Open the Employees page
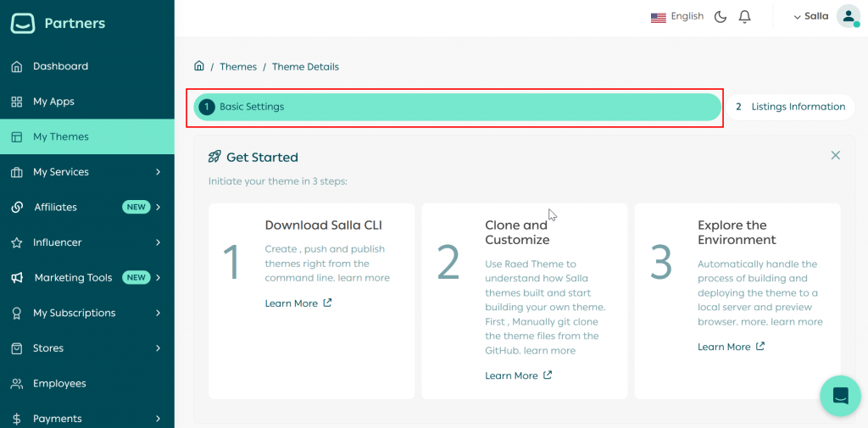The height and width of the screenshot is (428, 868). [x=59, y=384]
